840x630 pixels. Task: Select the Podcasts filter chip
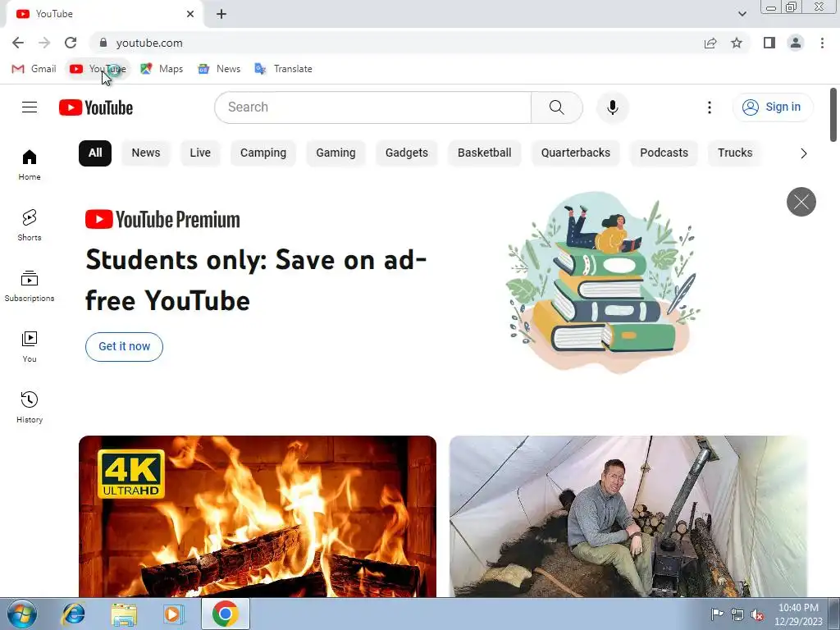tap(664, 153)
